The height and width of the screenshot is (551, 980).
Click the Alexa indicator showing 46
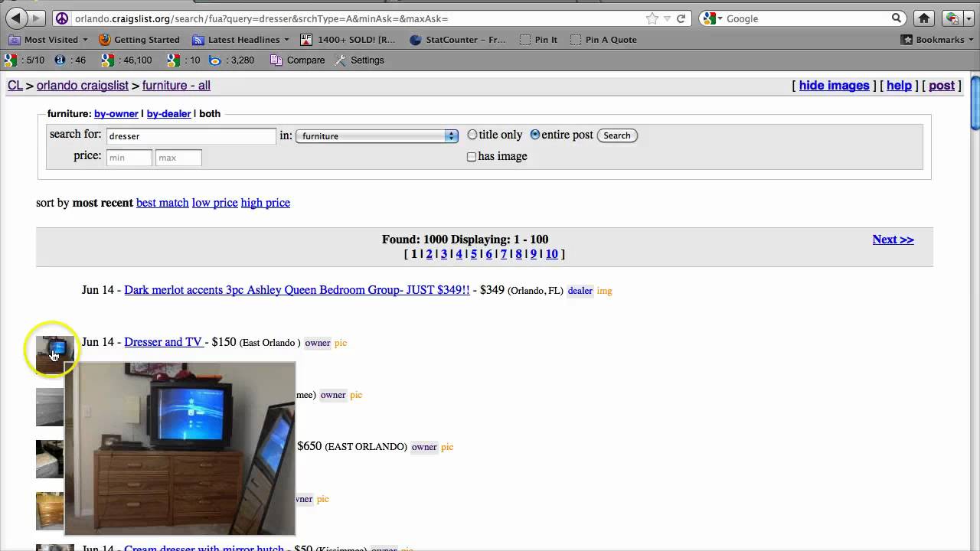click(70, 60)
